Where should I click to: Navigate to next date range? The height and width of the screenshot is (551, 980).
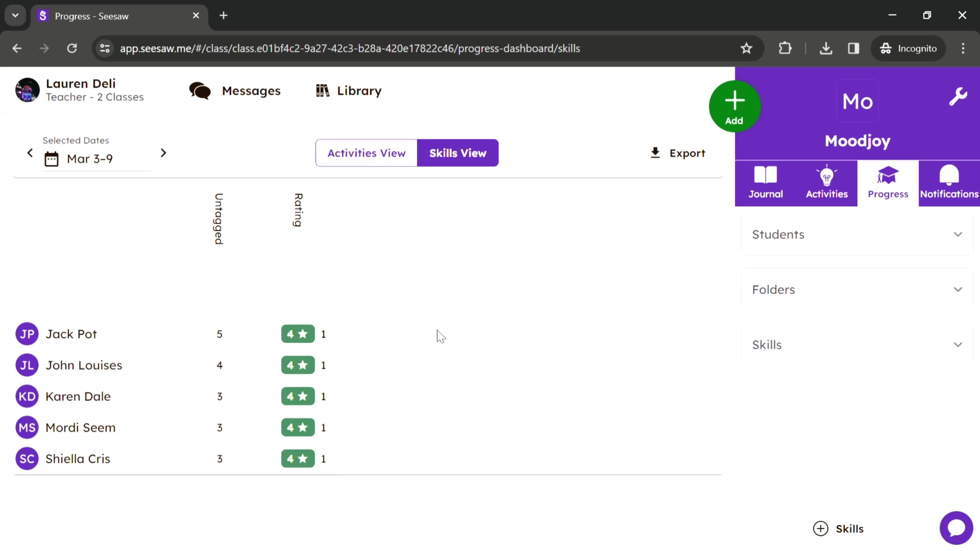(x=164, y=153)
